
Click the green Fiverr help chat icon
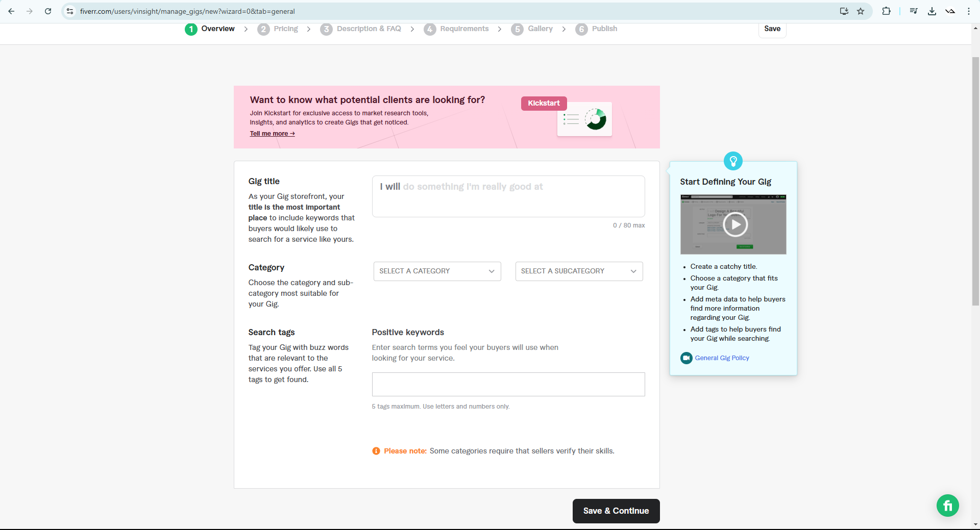point(947,506)
